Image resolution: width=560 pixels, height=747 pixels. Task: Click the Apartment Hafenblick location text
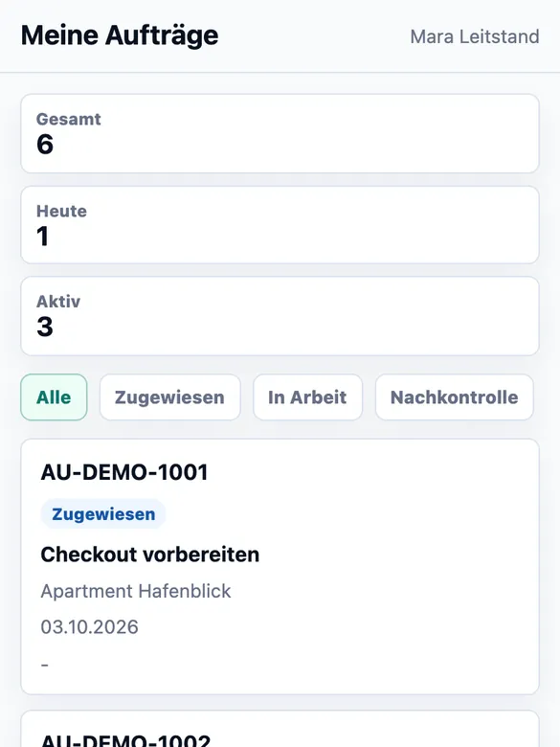(x=136, y=591)
